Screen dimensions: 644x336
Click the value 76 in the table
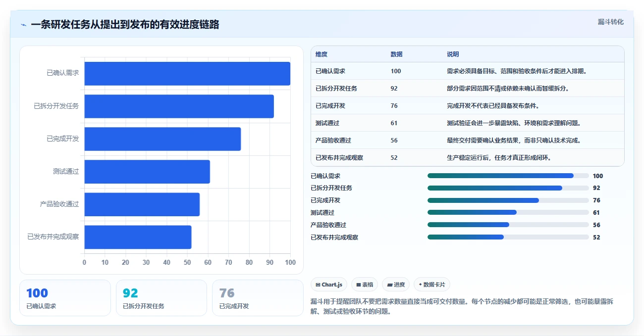(x=394, y=106)
